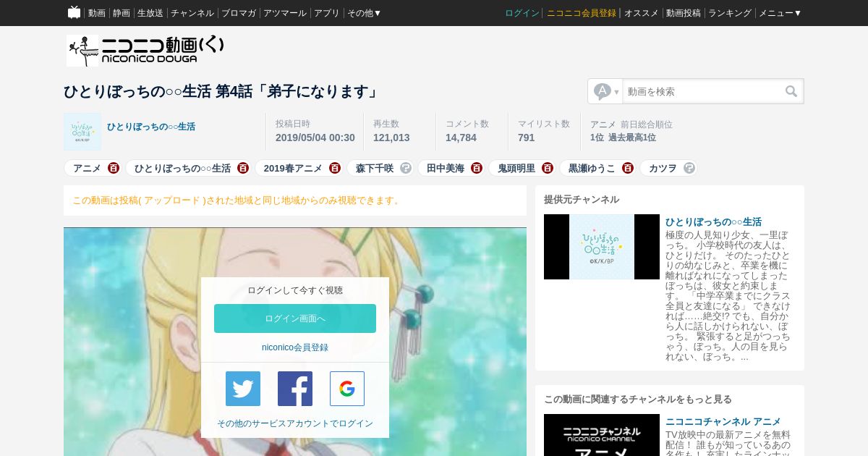The height and width of the screenshot is (456, 868).
Task: Open the Niconico Douga logo homepage
Action: [x=145, y=51]
